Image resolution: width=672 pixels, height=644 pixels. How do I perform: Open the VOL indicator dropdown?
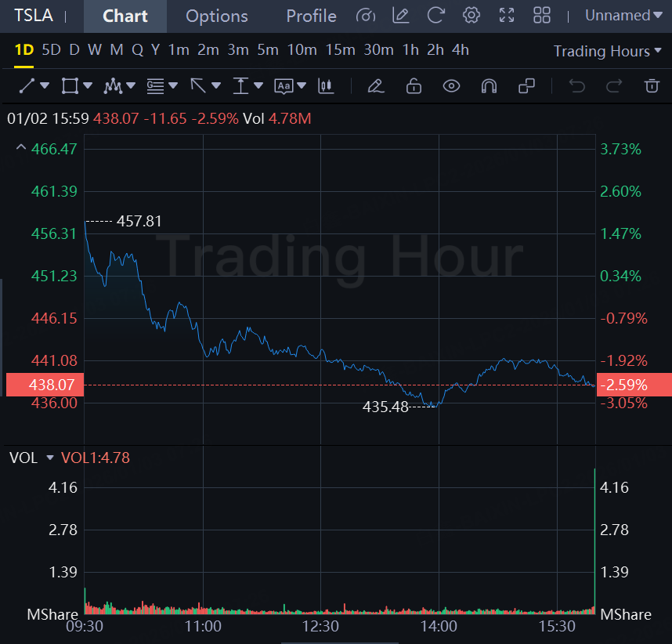pos(50,458)
